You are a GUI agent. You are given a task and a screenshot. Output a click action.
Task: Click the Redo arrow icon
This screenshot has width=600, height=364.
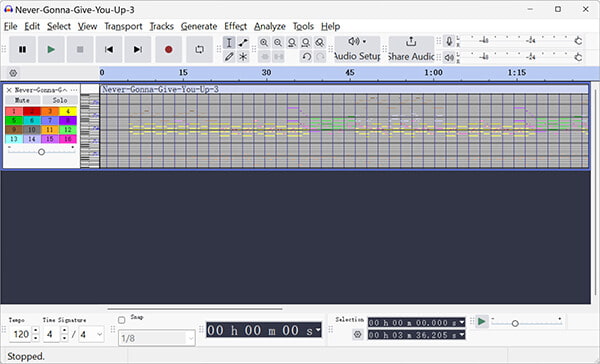[x=320, y=57]
